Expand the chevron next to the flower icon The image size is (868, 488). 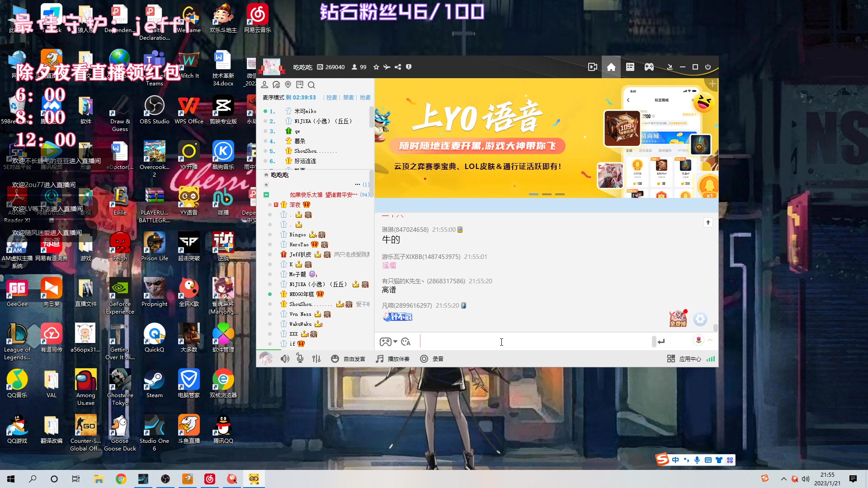point(709,340)
